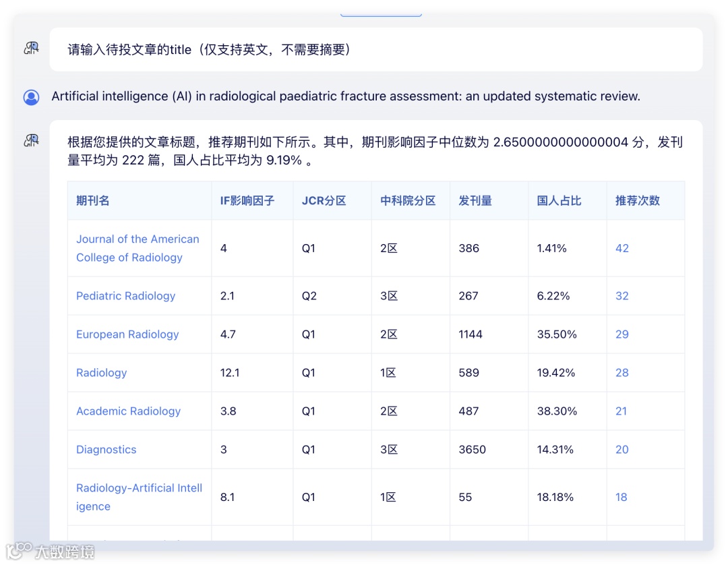Click the bot avatar beside the recommendation reply

click(x=31, y=141)
